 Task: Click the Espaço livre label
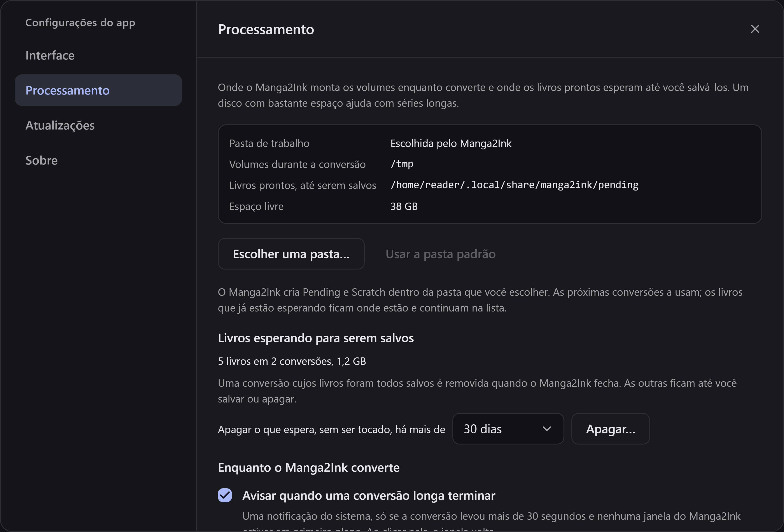point(256,206)
